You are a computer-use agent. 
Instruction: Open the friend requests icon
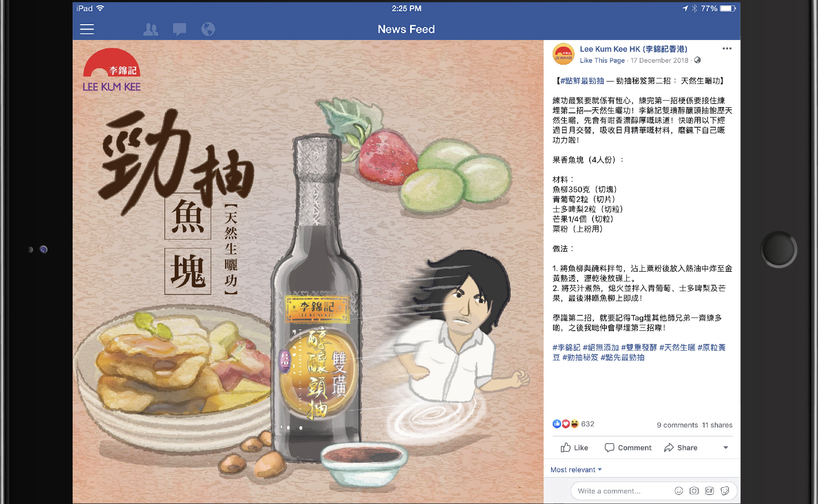pos(151,29)
